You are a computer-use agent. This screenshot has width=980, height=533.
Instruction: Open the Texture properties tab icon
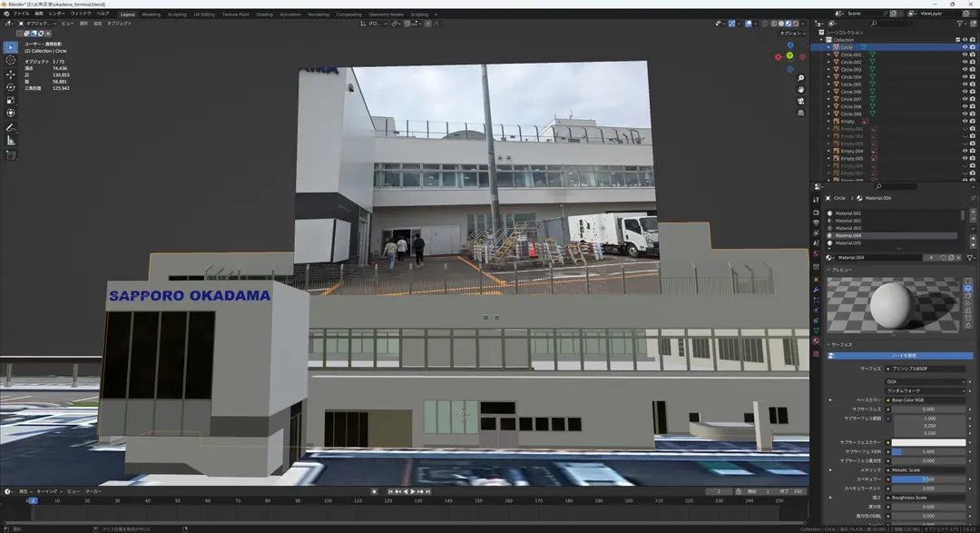click(x=816, y=353)
